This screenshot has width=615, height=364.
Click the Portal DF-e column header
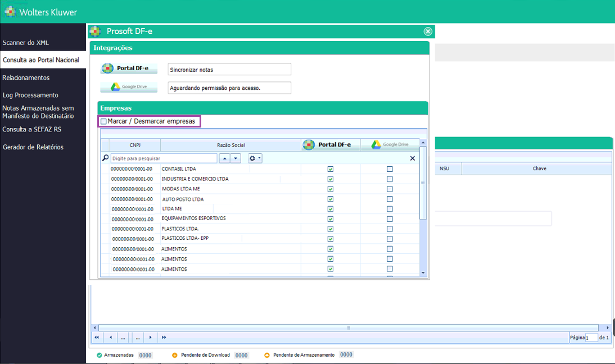coord(331,144)
